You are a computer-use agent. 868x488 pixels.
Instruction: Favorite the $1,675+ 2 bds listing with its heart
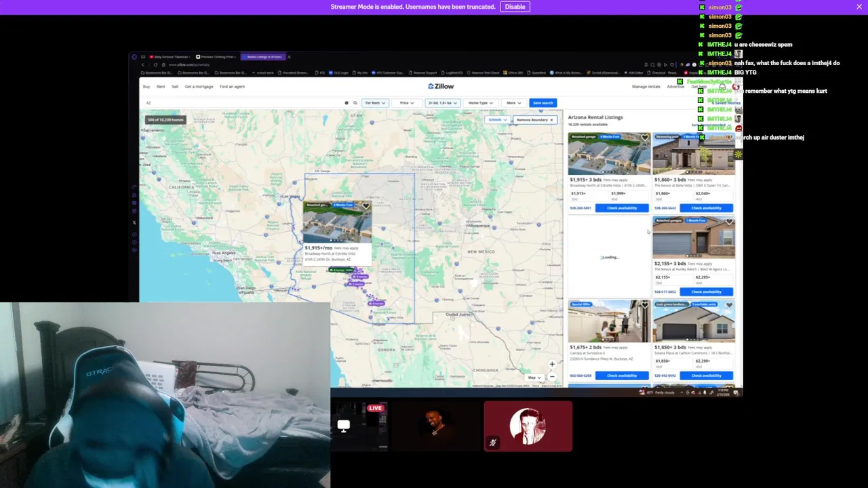pyautogui.click(x=645, y=306)
